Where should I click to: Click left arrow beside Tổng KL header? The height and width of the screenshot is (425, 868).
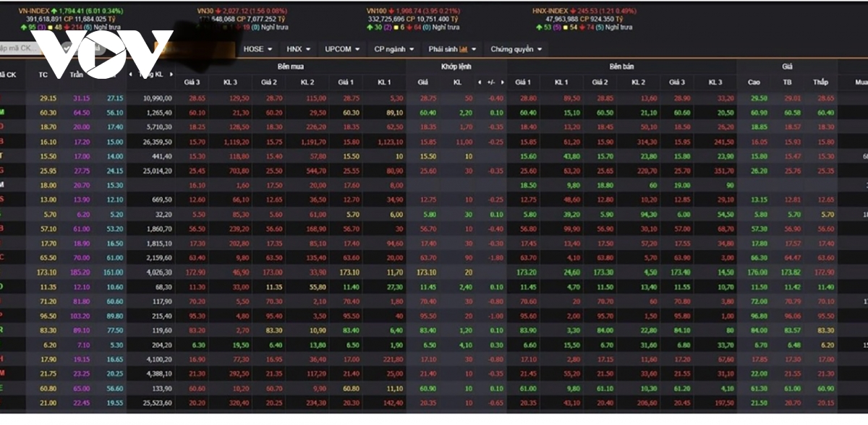(130, 74)
